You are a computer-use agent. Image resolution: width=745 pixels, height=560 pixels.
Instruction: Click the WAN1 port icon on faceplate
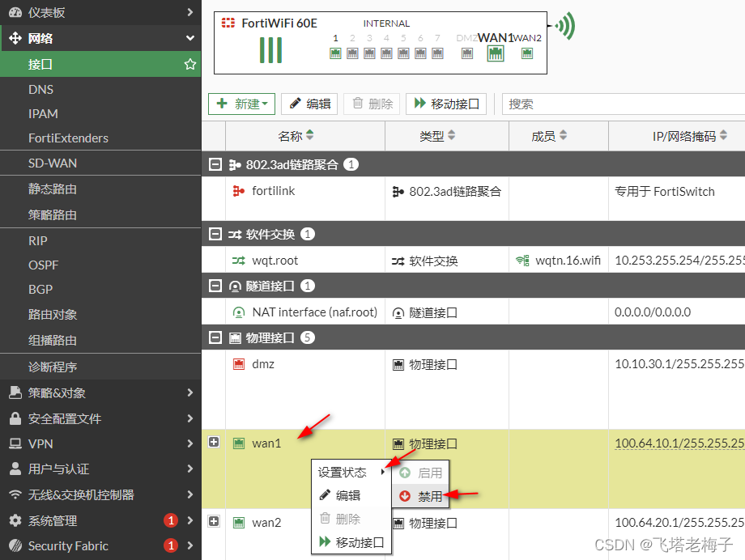(496, 53)
